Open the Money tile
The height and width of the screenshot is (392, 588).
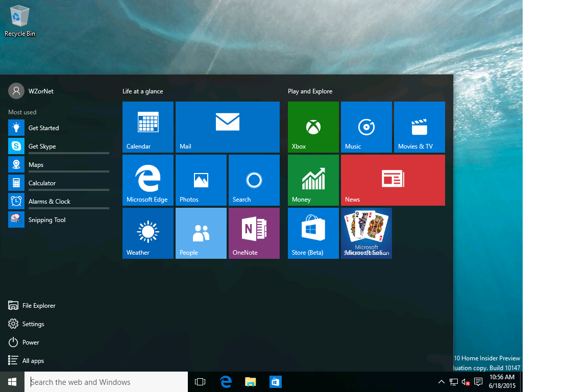[x=313, y=180]
